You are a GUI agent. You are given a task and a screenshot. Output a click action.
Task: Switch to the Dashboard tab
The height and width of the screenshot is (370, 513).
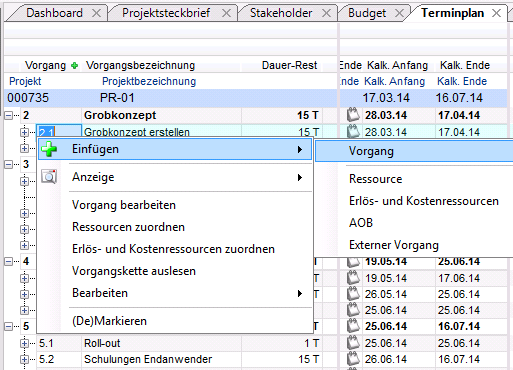point(54,13)
